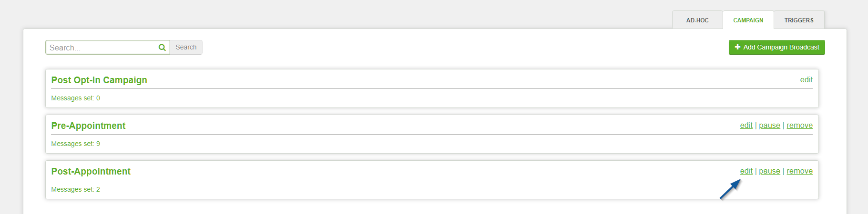Select the CAMPAIGN tab
The width and height of the screenshot is (868, 214).
tap(748, 20)
